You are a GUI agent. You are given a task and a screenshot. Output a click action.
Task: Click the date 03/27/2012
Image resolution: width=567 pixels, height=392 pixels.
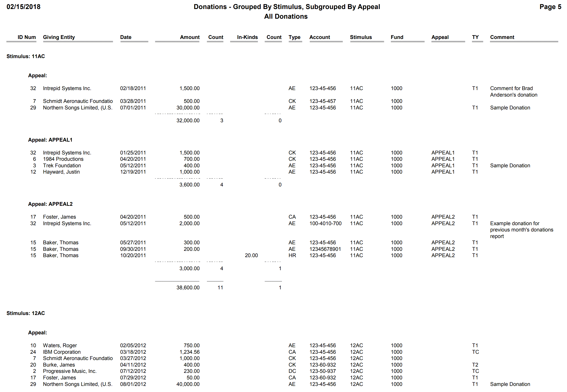133,358
